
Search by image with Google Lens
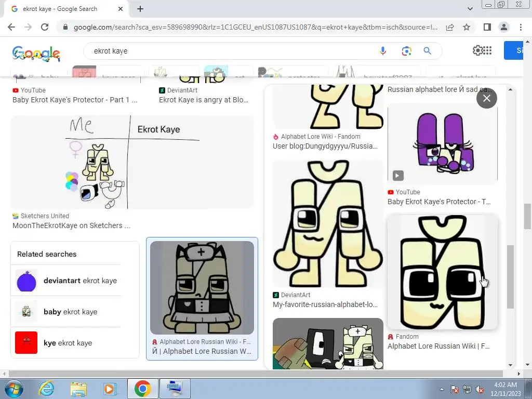point(406,51)
